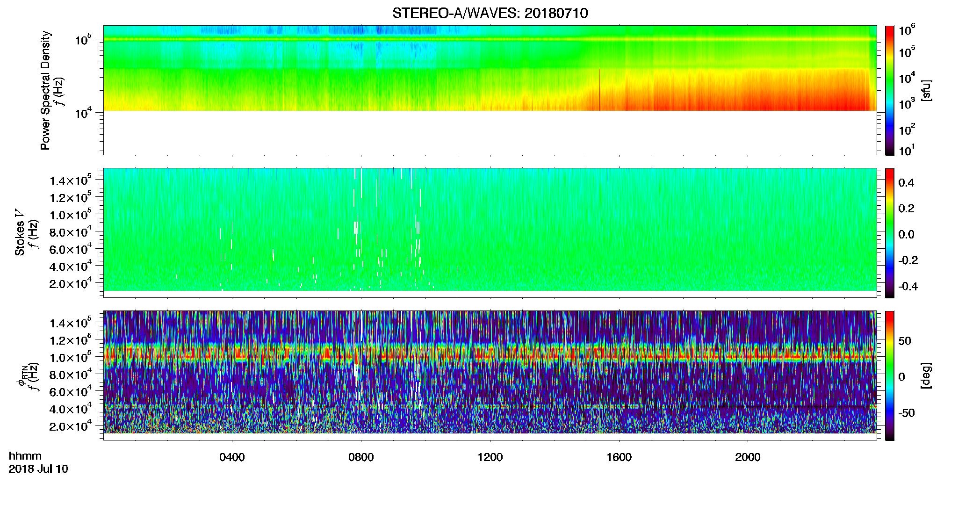Click the 2018 Jul 10 date label

38,469
